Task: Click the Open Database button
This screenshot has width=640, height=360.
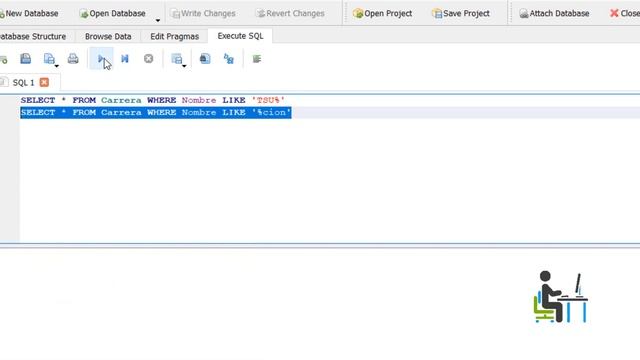Action: pyautogui.click(x=113, y=13)
